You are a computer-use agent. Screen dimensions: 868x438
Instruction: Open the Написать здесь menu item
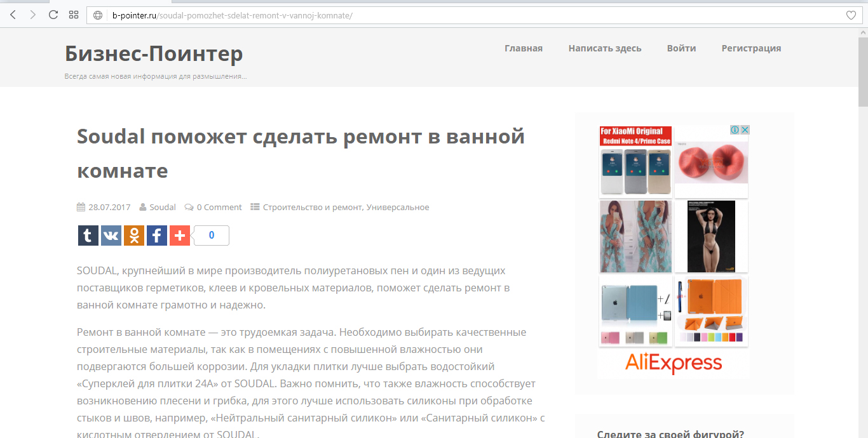click(x=605, y=48)
